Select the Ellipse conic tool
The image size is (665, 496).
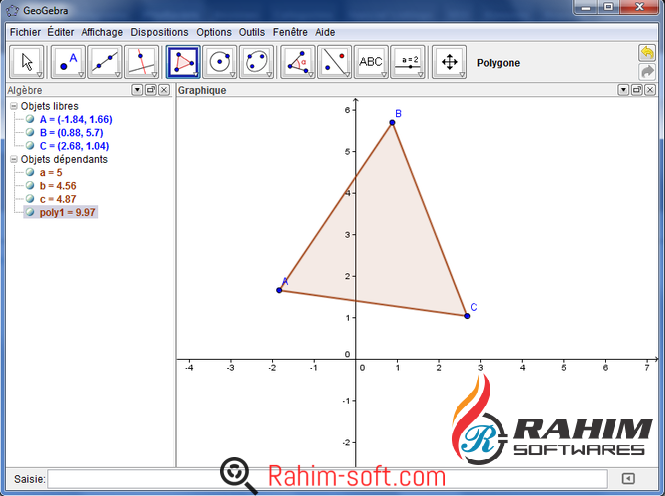pos(257,62)
